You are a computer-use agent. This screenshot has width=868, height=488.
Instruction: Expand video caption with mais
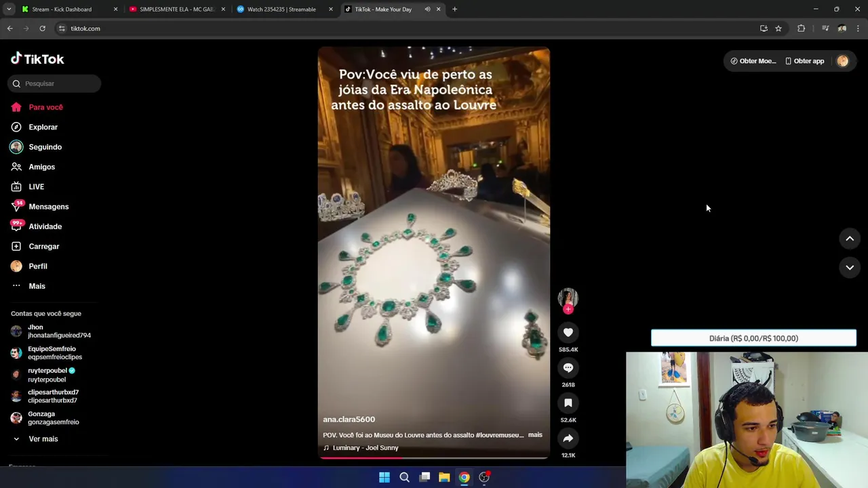[535, 434]
